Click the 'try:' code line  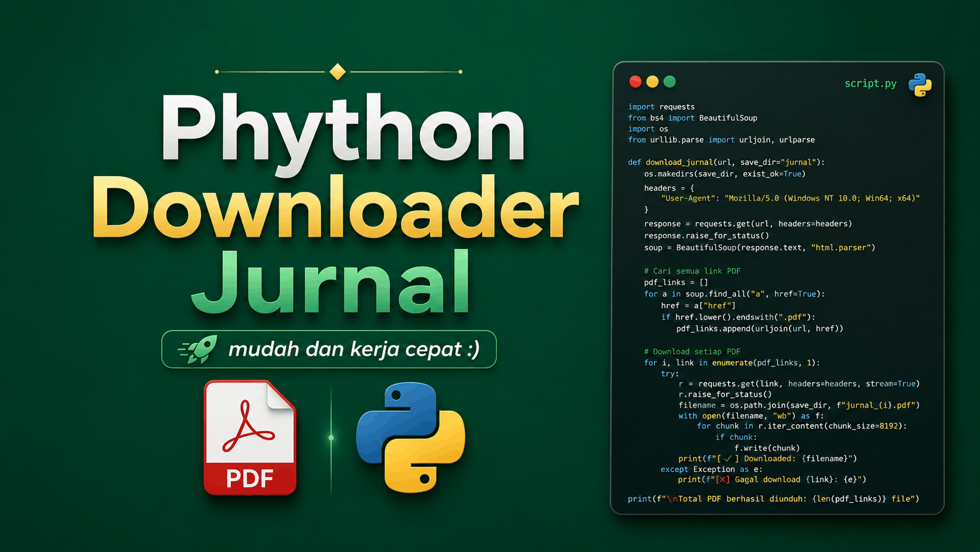[x=670, y=373]
